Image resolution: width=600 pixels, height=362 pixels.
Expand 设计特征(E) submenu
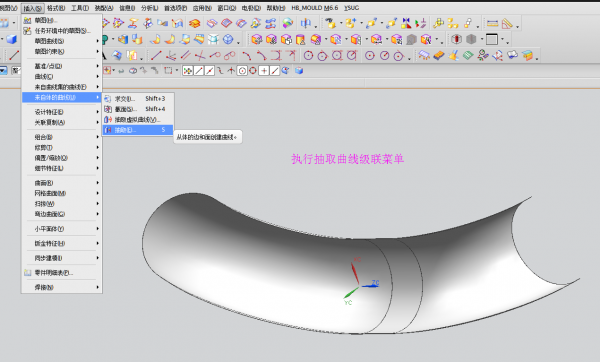tap(61, 112)
